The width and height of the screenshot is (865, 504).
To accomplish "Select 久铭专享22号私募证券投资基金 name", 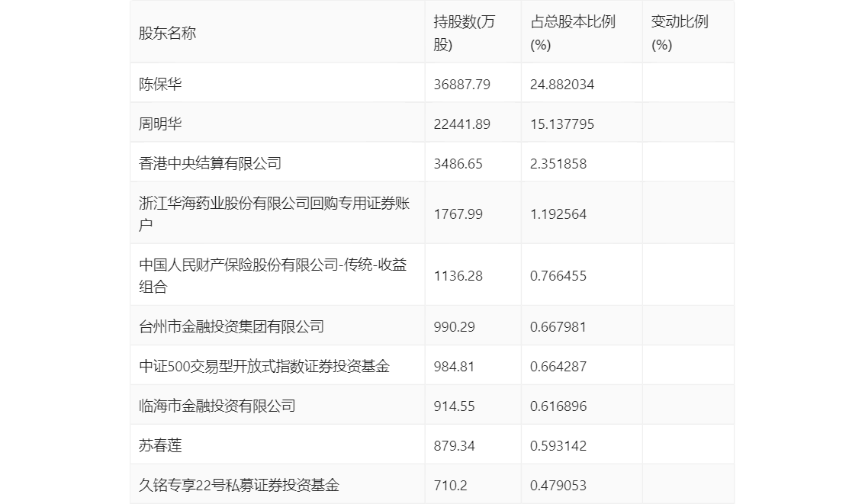I will click(239, 485).
